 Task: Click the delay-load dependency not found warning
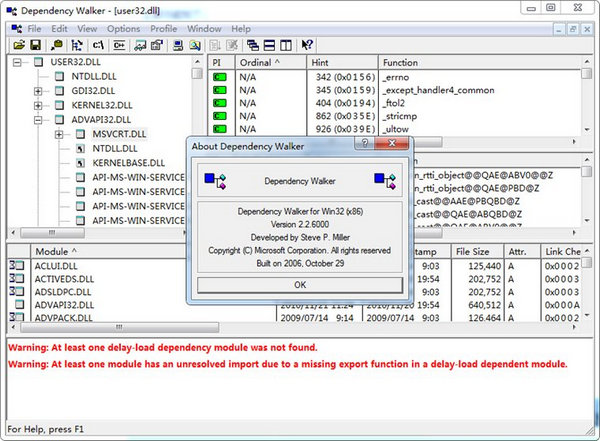tap(163, 348)
